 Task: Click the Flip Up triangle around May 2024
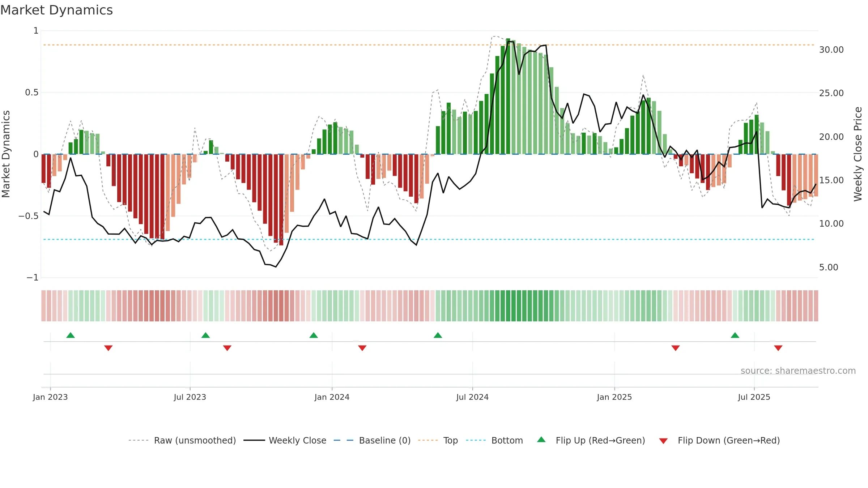coord(438,335)
